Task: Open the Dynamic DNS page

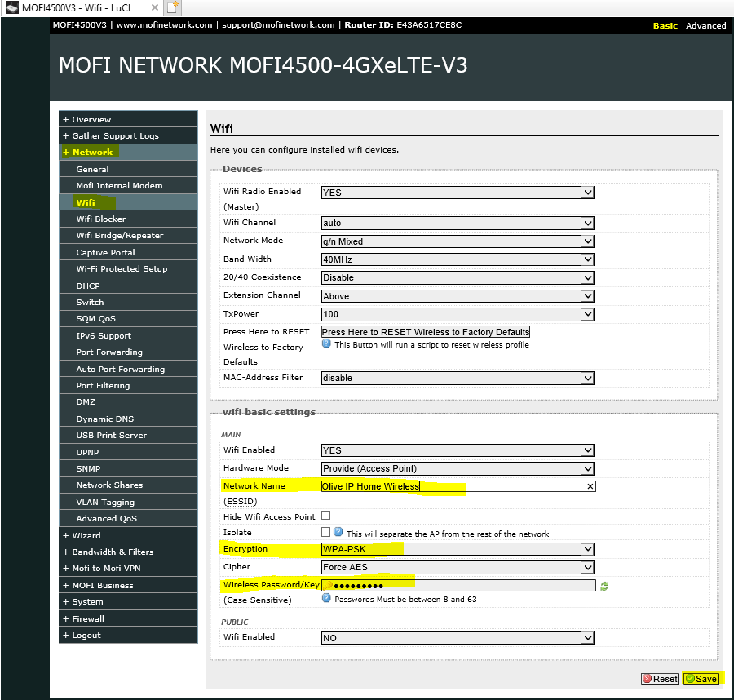Action: click(x=128, y=419)
